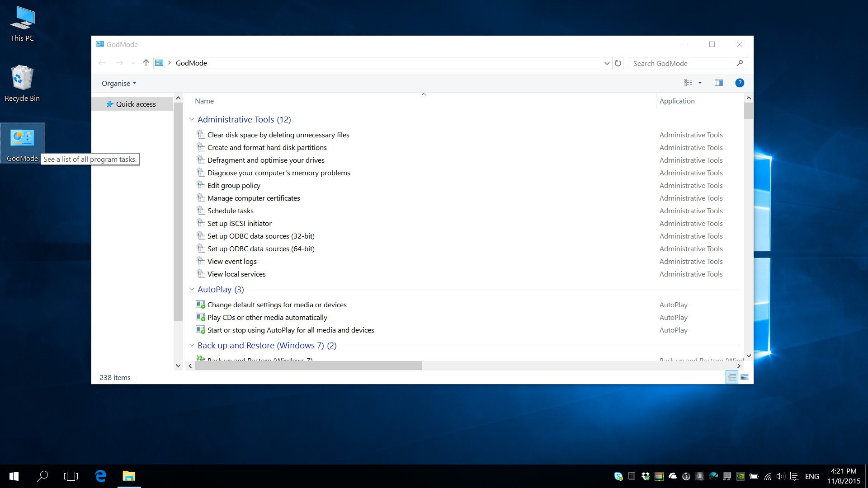The height and width of the screenshot is (488, 868).
Task: Open the More view options dropdown
Action: 700,83
